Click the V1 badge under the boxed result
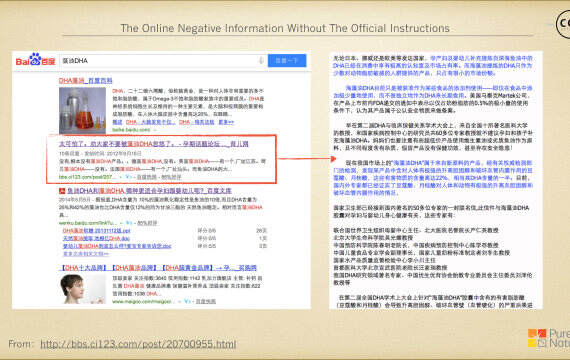This screenshot has width=570, height=360. pos(128,177)
